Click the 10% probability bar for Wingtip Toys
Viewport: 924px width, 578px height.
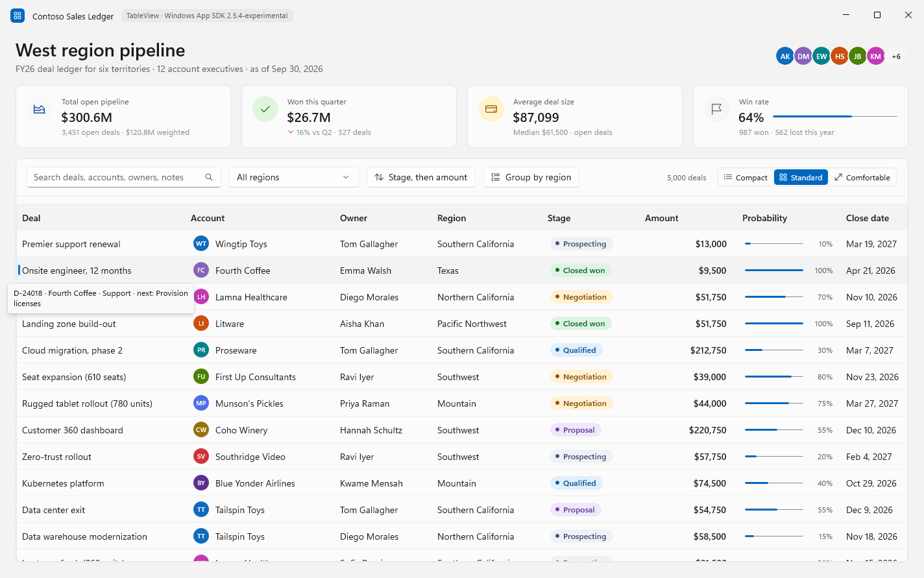[x=774, y=244]
